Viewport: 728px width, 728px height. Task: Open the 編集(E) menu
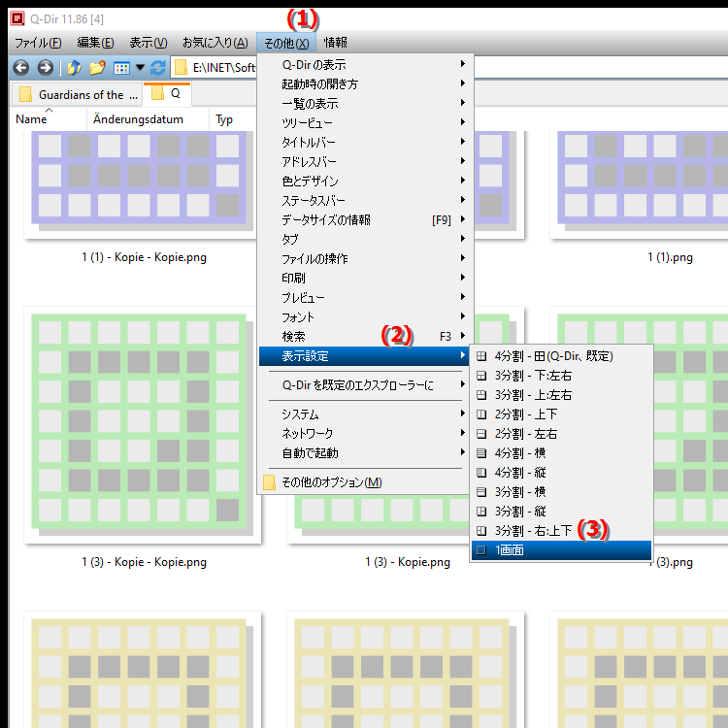pyautogui.click(x=95, y=43)
